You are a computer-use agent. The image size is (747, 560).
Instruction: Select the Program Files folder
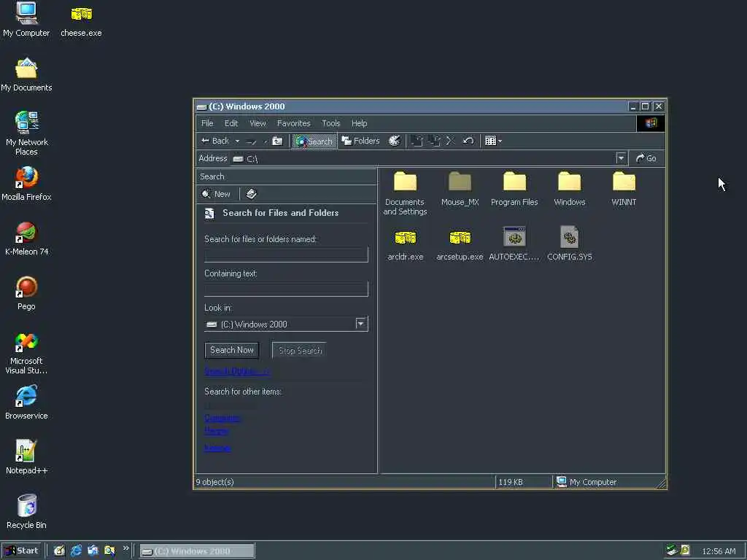[514, 189]
